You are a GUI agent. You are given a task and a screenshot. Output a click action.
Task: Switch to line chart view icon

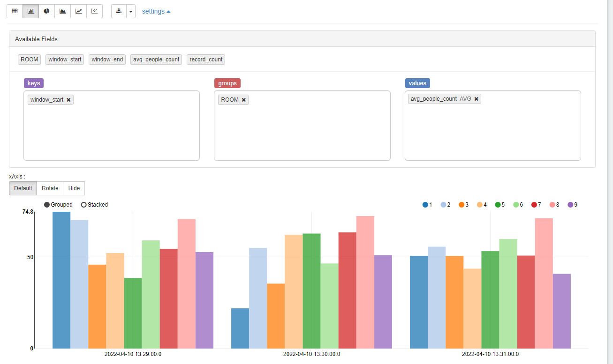pyautogui.click(x=79, y=11)
